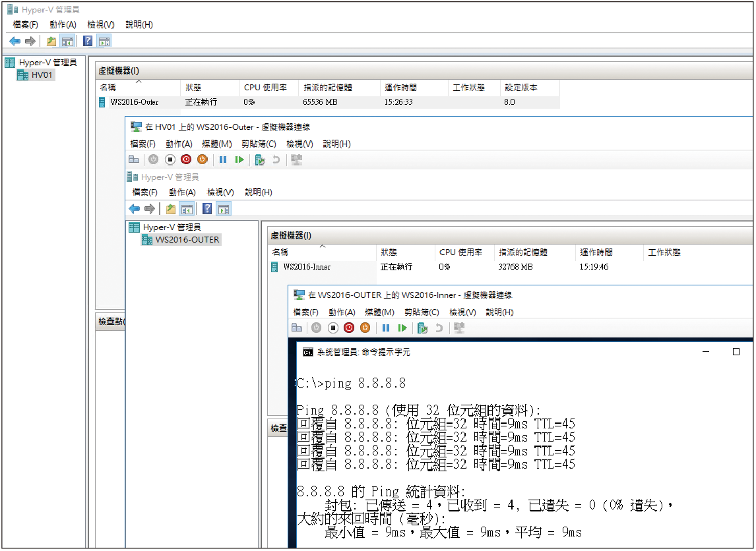Save WS2016-Inner state with the orange icon
Image resolution: width=756 pixels, height=551 pixels.
click(365, 328)
